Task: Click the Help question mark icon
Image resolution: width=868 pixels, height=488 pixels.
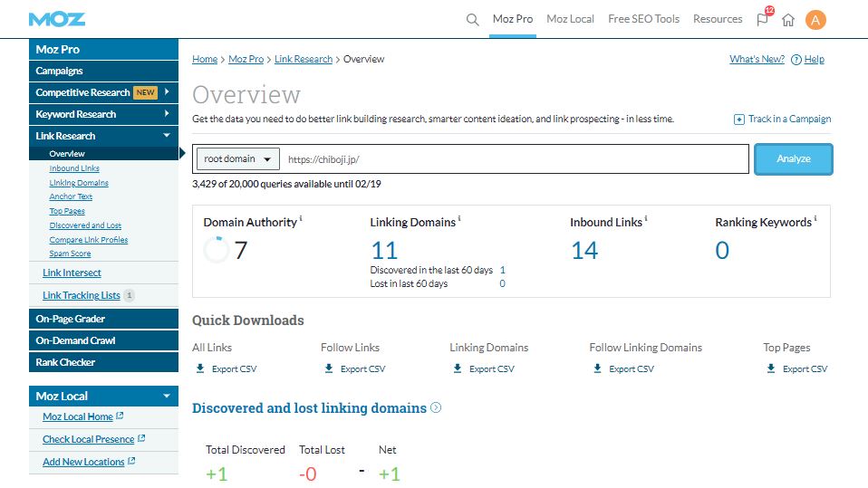Action: click(x=796, y=60)
